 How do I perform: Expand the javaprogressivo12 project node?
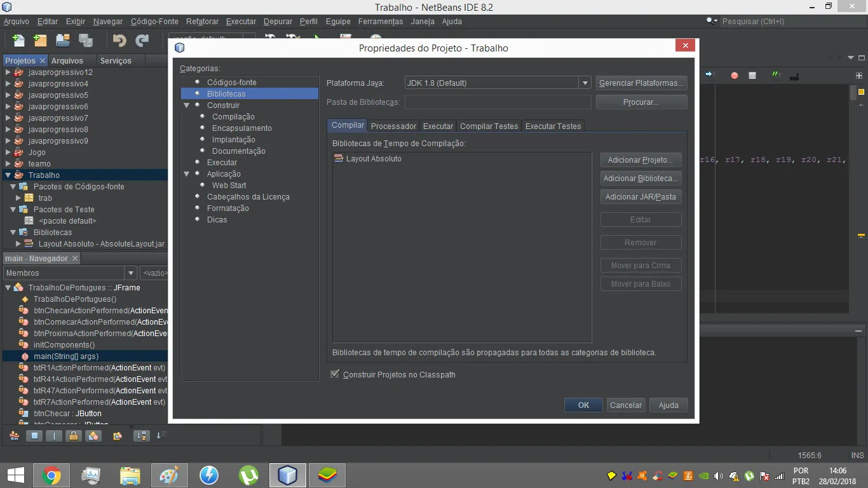pos(8,72)
